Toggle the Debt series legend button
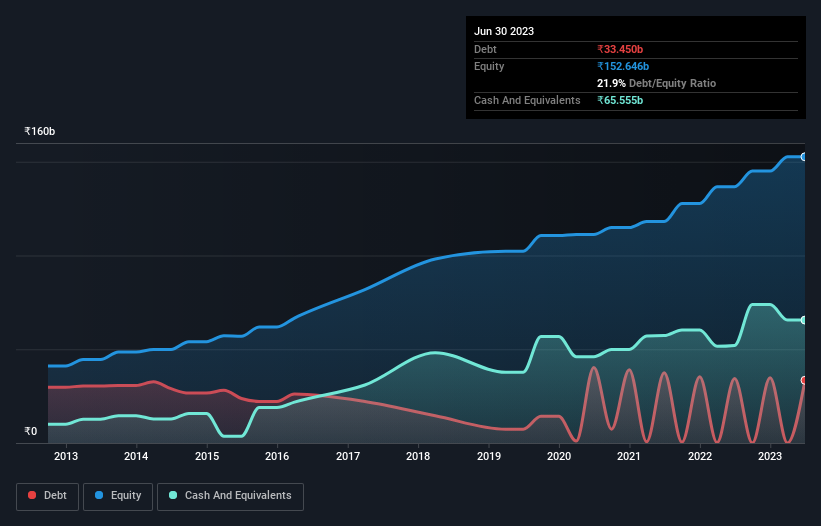This screenshot has height=526, width=821. 48,496
